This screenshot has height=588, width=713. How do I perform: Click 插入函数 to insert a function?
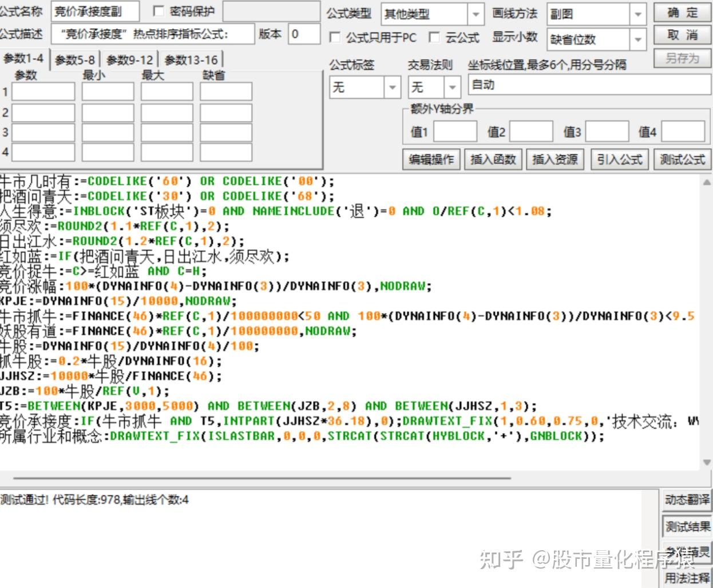[x=493, y=159]
